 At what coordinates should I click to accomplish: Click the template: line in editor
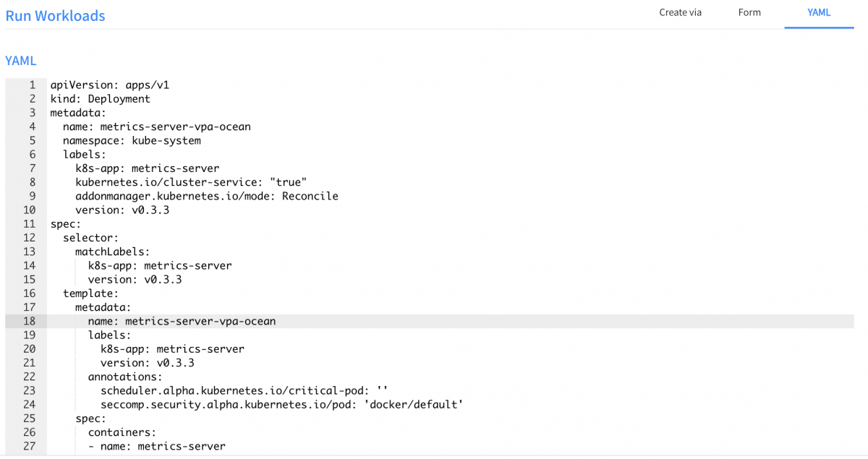click(x=90, y=293)
